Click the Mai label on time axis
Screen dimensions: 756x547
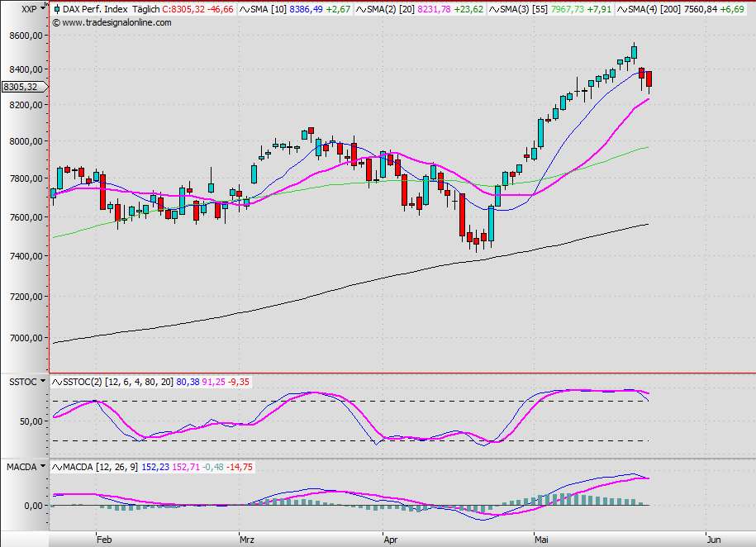click(541, 540)
